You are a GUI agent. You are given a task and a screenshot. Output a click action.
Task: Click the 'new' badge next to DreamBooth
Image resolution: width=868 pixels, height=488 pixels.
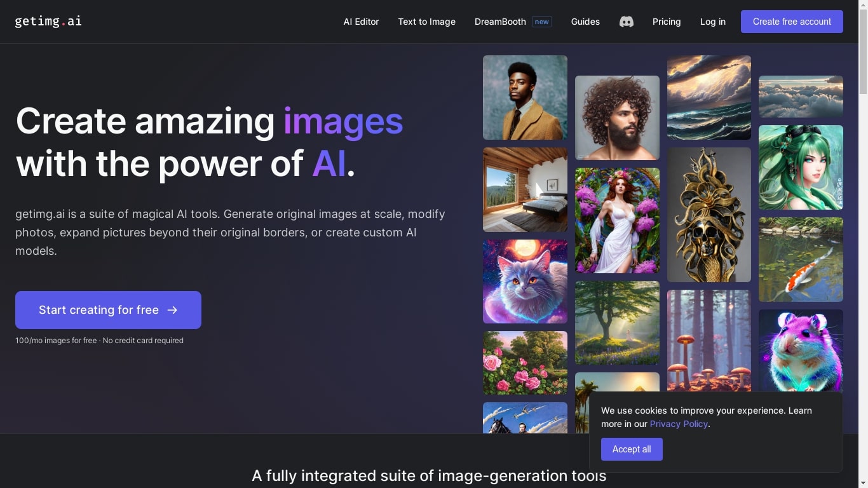541,22
